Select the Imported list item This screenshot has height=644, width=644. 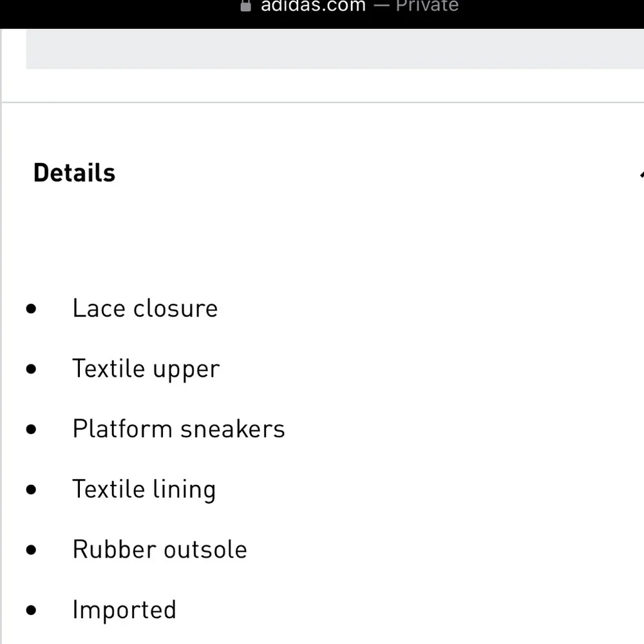[124, 610]
